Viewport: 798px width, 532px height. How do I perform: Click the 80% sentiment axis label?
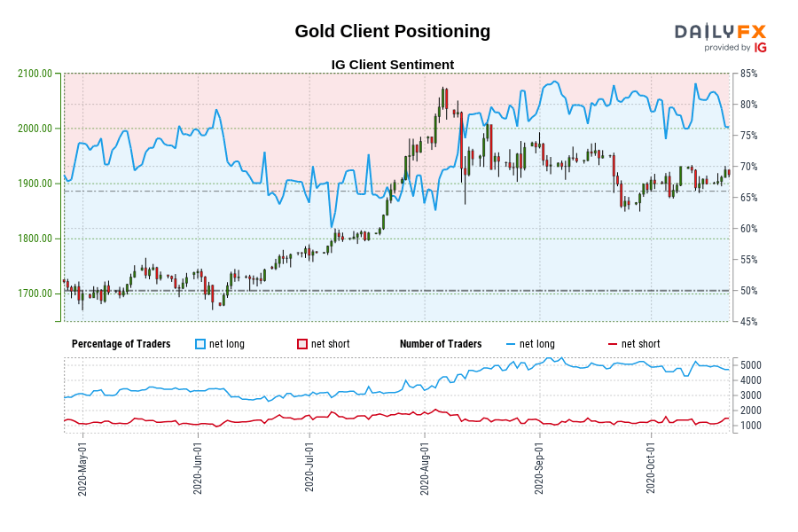click(x=748, y=105)
